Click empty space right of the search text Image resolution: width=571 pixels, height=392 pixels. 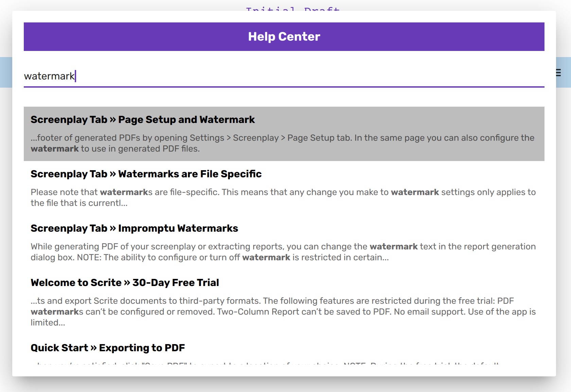tap(306, 76)
